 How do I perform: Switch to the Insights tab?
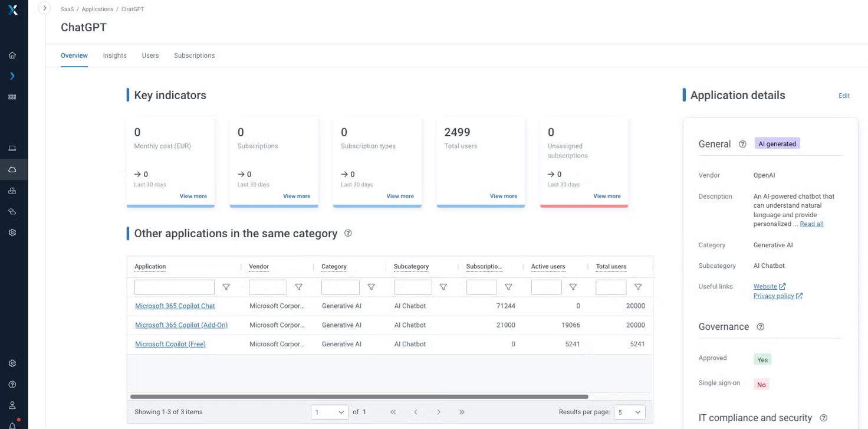(x=114, y=55)
